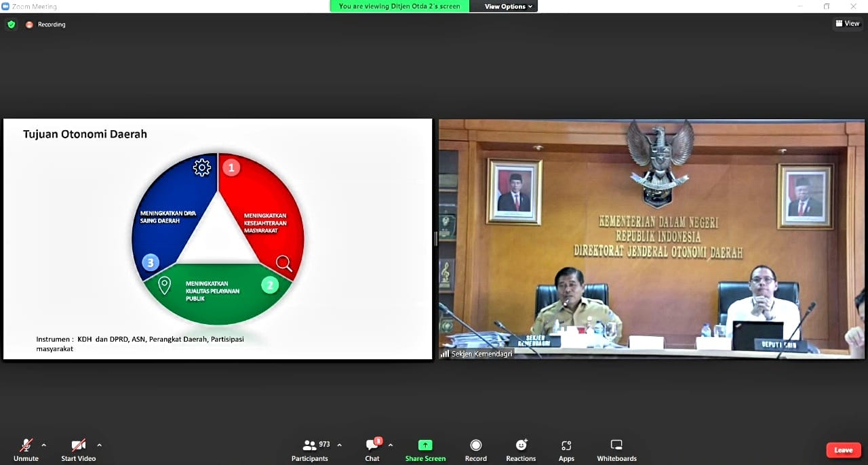
Task: Click the green Share Screen icon
Action: [x=425, y=445]
